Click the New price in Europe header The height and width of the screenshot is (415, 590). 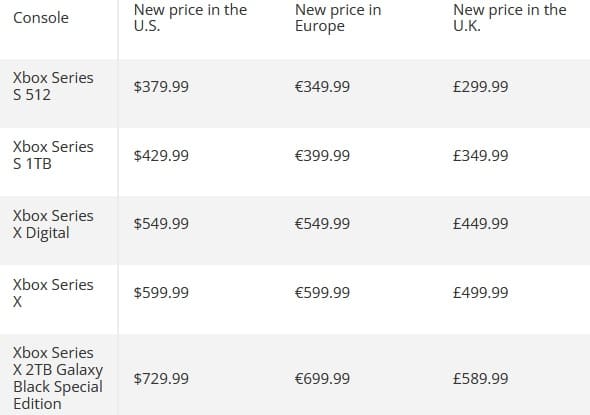point(338,18)
